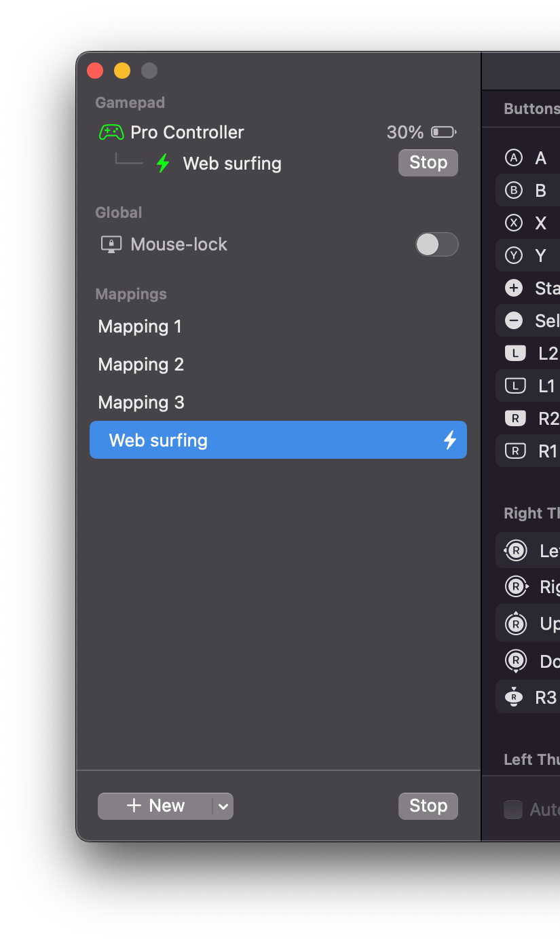This screenshot has width=560, height=942.
Task: Click the green gamepad icon for Pro Controller
Action: [x=111, y=132]
